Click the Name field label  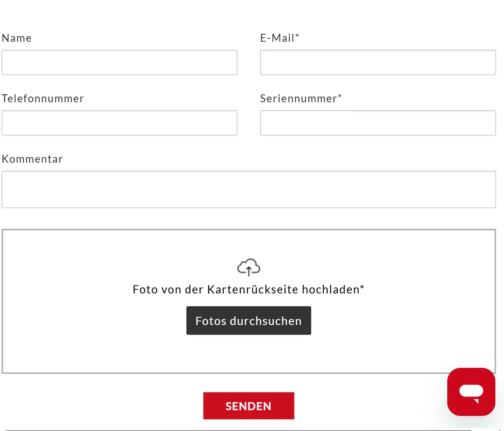[x=17, y=38]
